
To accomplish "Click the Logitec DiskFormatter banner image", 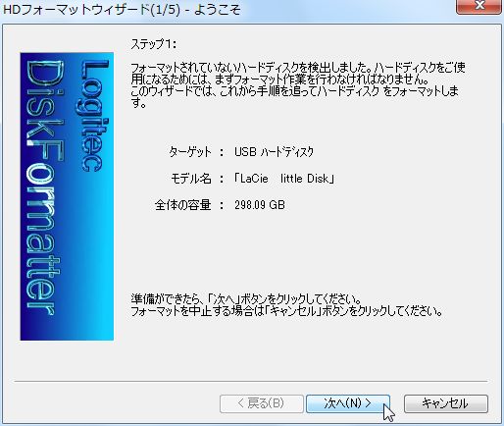I will coord(67,196).
